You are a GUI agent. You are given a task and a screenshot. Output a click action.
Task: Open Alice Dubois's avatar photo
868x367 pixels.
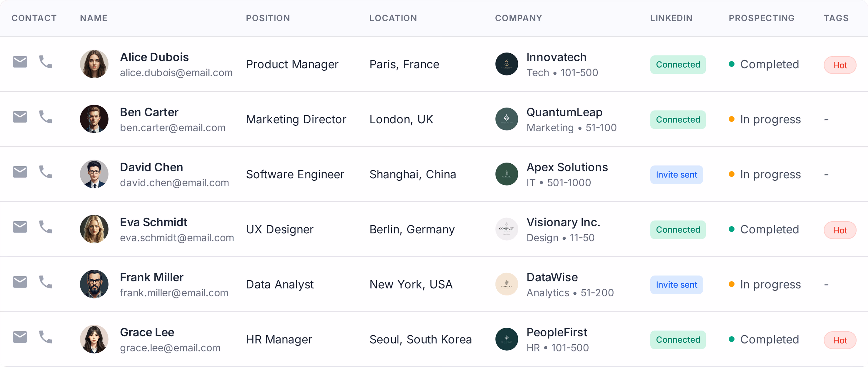click(94, 64)
